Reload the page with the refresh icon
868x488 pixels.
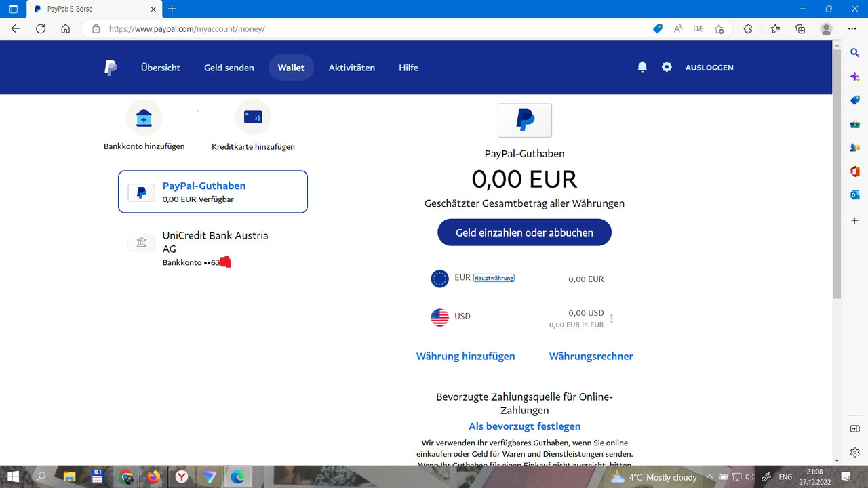pyautogui.click(x=41, y=28)
